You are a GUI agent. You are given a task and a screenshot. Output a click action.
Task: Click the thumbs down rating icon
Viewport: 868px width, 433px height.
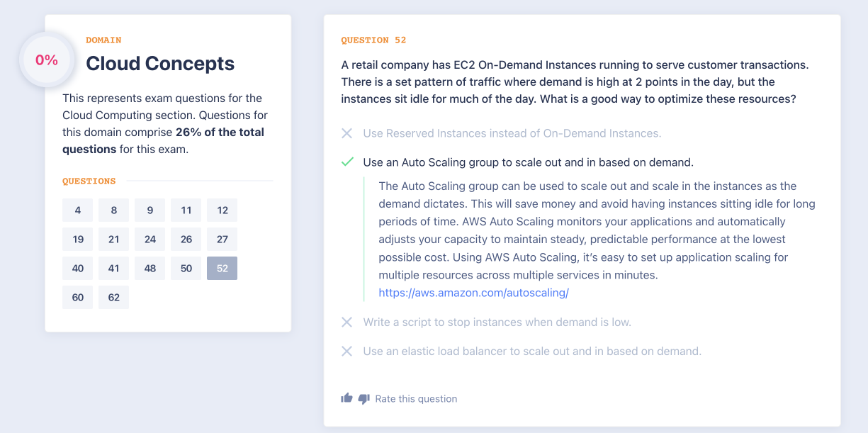[364, 399]
